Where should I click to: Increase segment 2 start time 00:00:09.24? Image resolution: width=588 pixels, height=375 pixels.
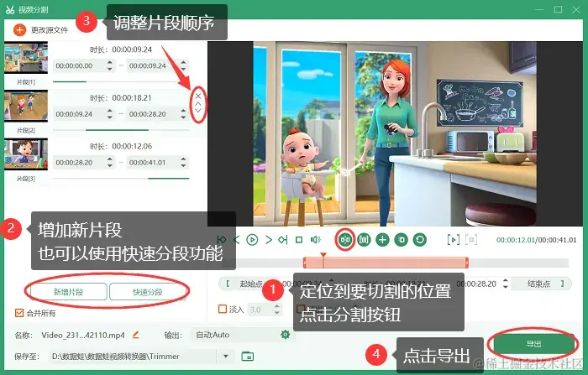tap(110, 111)
